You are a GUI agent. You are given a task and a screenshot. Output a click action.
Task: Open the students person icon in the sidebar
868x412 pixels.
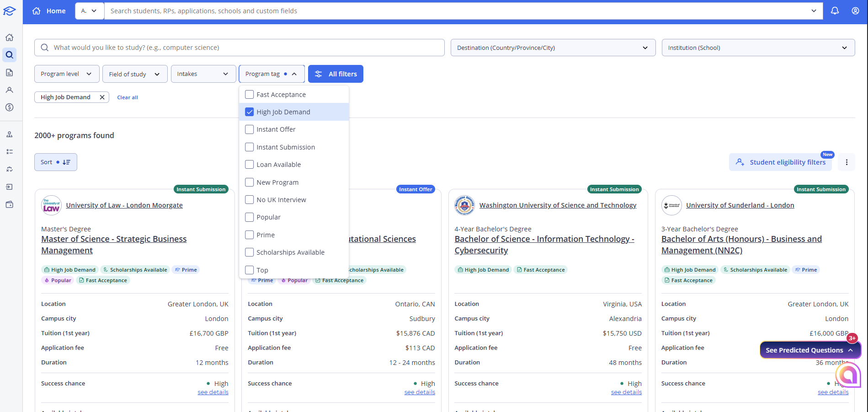click(9, 90)
